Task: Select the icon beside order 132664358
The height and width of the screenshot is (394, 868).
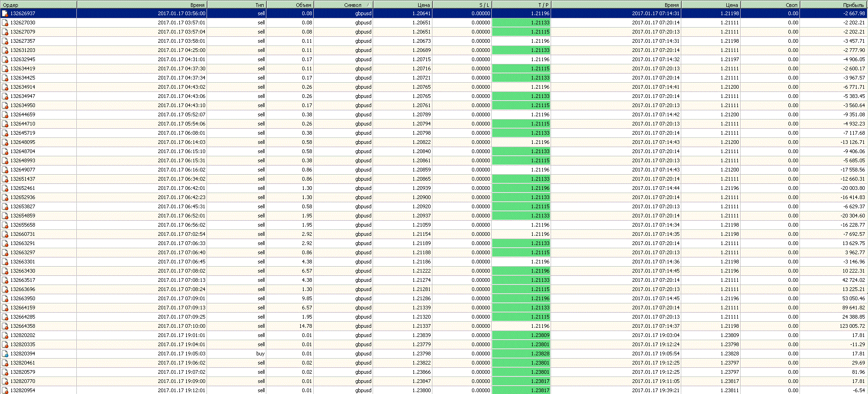Action: pyautogui.click(x=5, y=326)
